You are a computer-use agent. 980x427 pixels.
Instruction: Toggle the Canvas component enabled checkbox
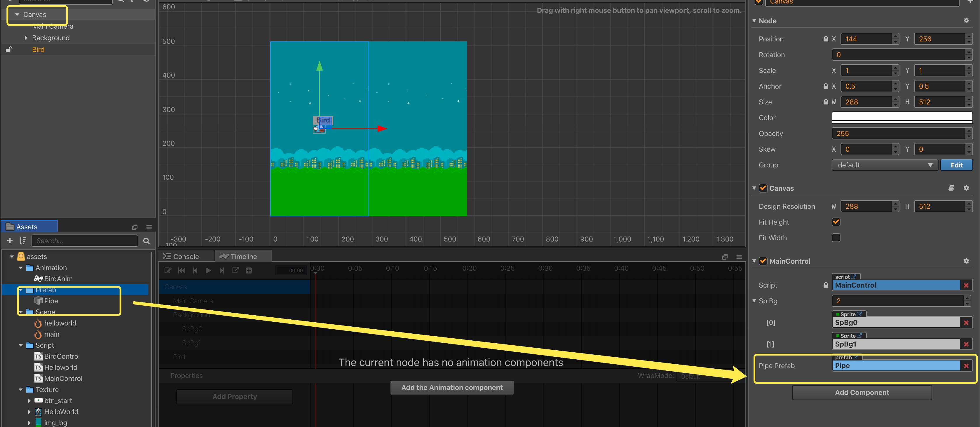click(763, 188)
